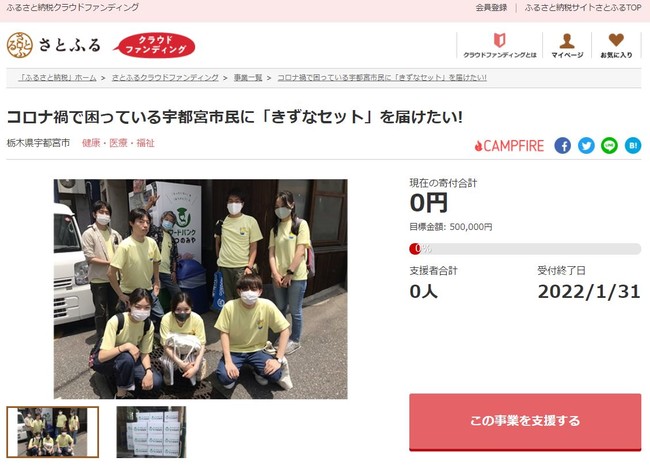This screenshot has width=650, height=465.
Task: Open ふるさと納税サイトさとふるTOP link
Action: tap(583, 7)
